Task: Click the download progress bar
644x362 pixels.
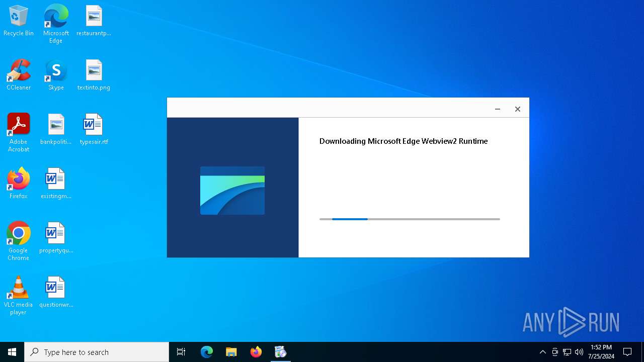Action: [410, 219]
